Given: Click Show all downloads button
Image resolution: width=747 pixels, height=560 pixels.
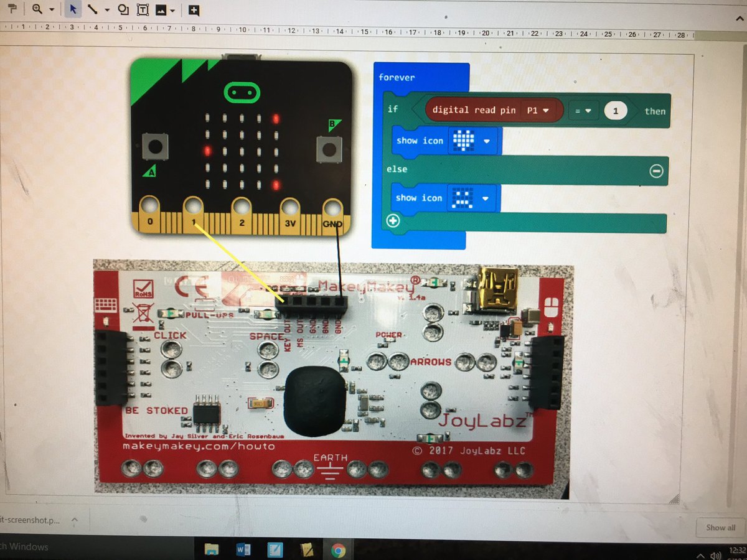Looking at the screenshot, I should (720, 528).
